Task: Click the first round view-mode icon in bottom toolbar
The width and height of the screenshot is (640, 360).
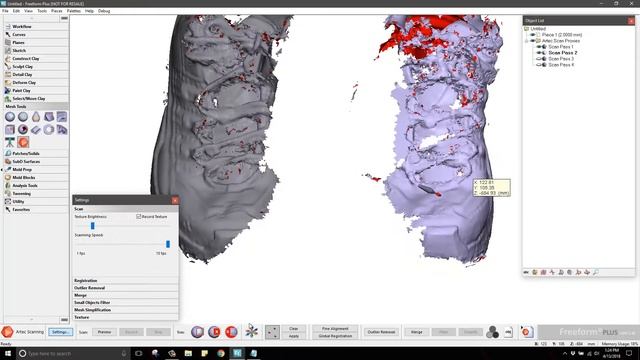Action: (198, 332)
